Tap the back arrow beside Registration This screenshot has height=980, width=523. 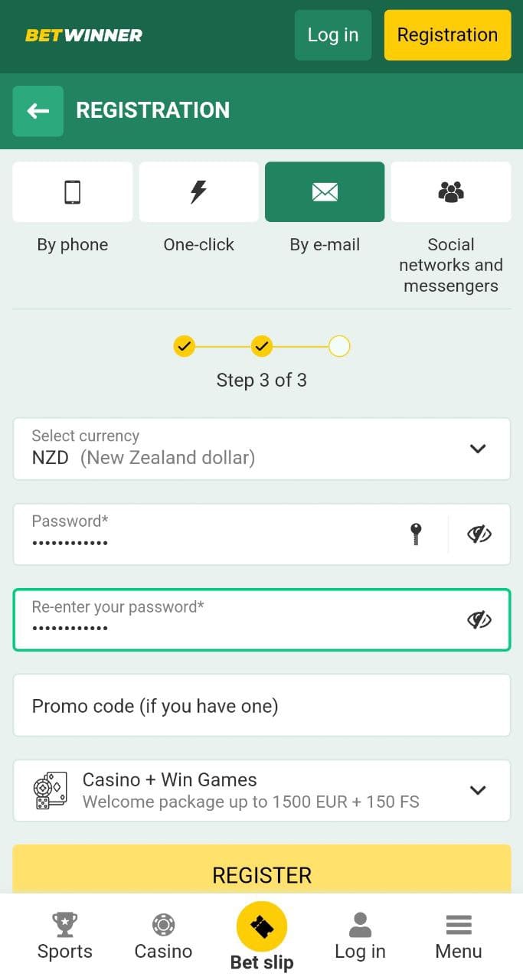coord(38,111)
